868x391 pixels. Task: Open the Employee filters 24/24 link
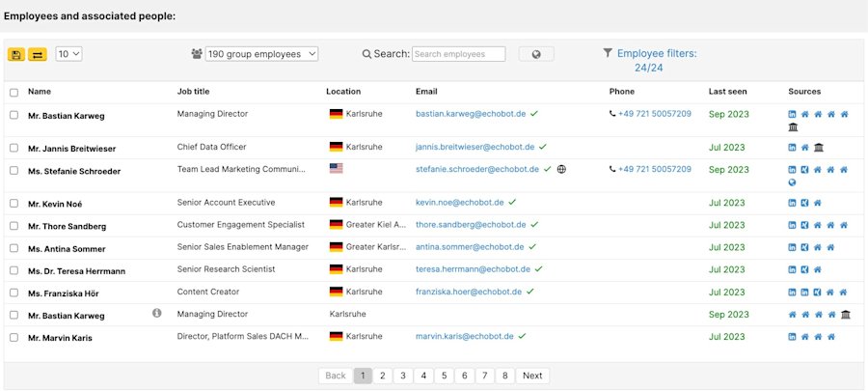point(657,61)
